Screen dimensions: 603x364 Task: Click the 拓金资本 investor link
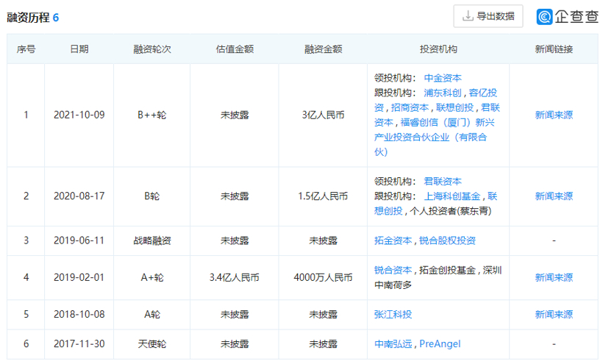[x=393, y=240]
